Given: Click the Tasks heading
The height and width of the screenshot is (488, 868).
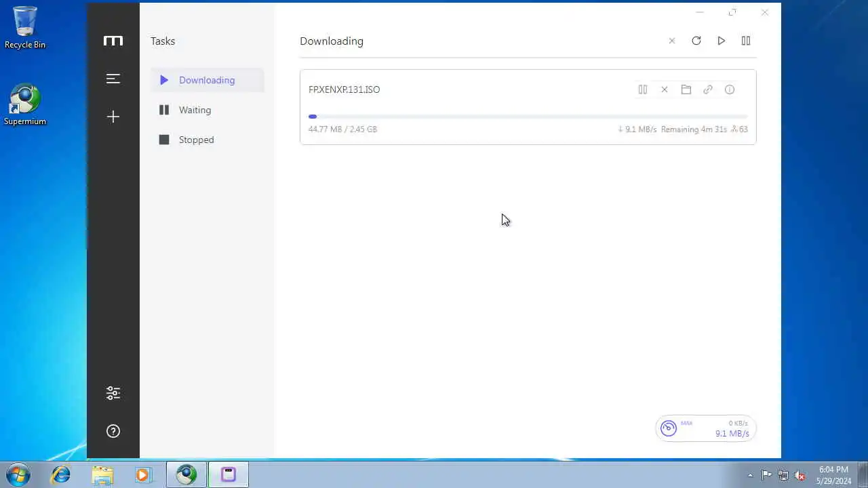Looking at the screenshot, I should pyautogui.click(x=163, y=41).
